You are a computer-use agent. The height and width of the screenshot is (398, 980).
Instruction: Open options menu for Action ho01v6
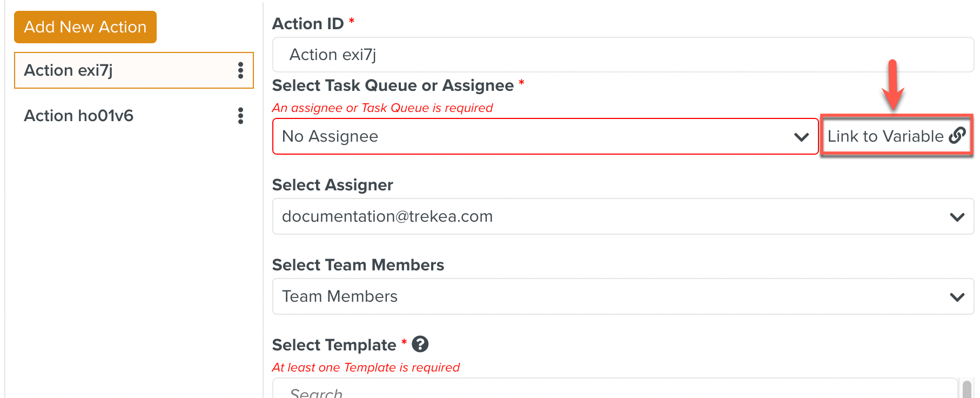tap(240, 116)
